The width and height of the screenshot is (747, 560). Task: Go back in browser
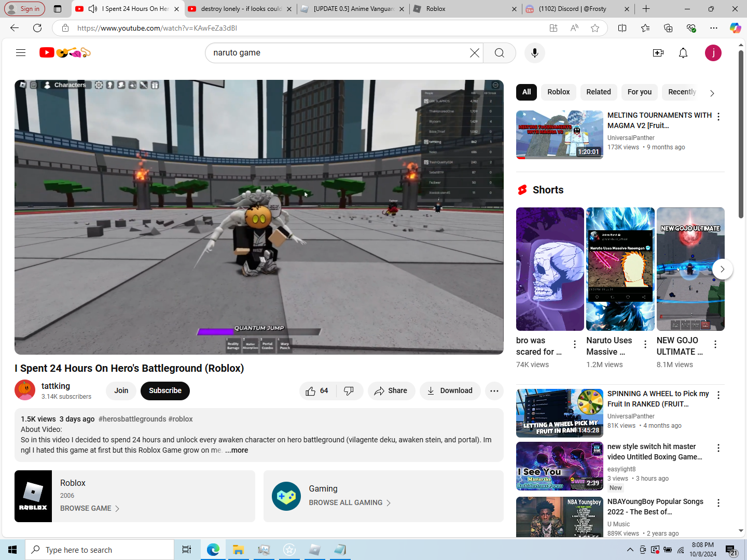click(x=15, y=28)
